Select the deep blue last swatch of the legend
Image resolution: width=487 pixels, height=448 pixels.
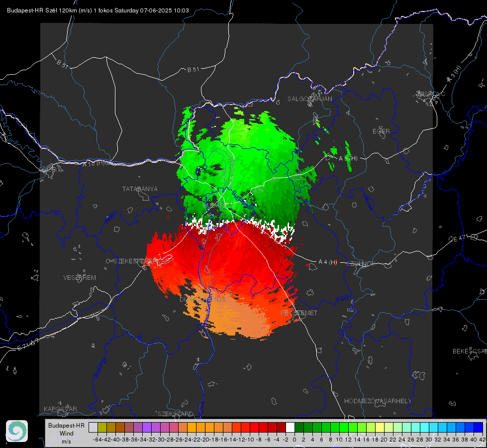click(479, 428)
